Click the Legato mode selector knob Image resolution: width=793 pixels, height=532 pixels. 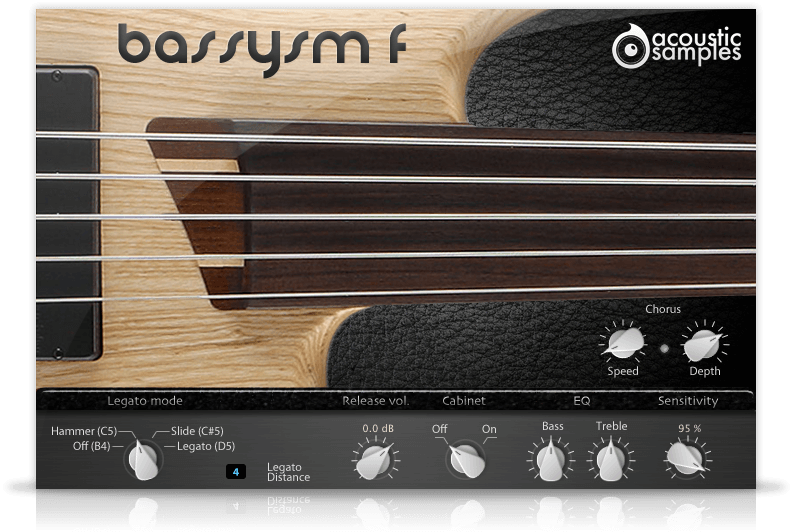click(143, 459)
